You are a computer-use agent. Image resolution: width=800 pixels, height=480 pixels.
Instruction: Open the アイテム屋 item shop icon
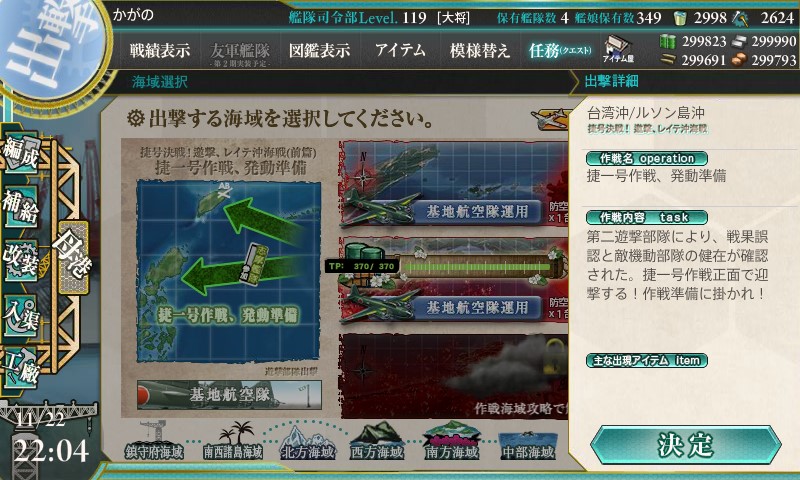coord(618,49)
